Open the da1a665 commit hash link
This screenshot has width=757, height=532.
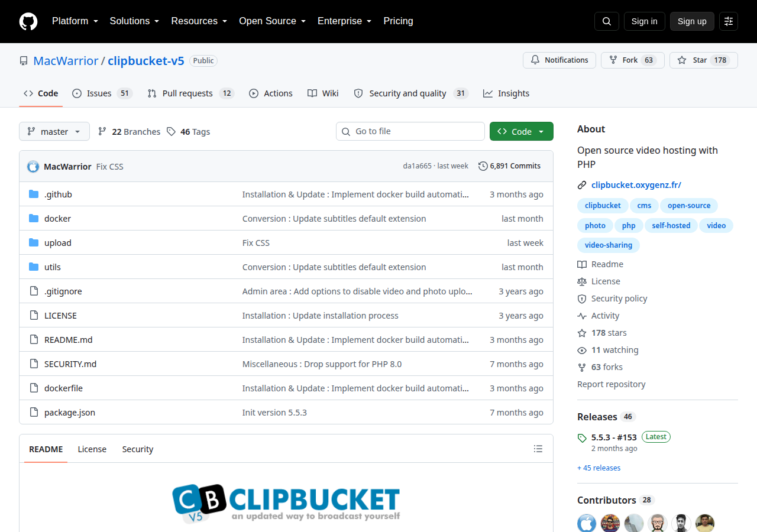(x=418, y=166)
